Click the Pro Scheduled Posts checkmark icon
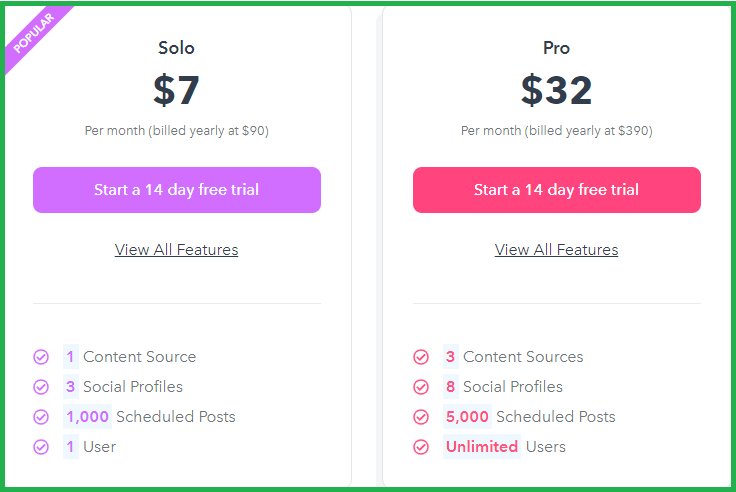 [x=421, y=417]
